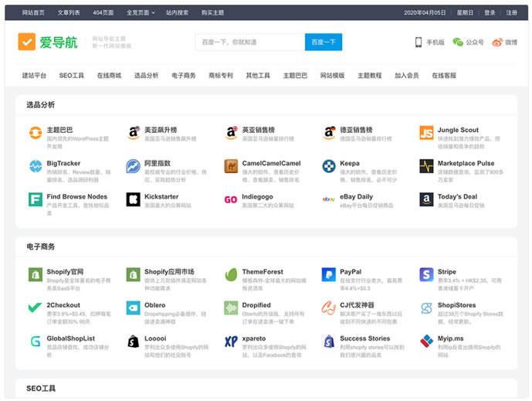The image size is (532, 401).
Task: Open the CamelCamelCamel camel icon
Action: [x=231, y=166]
